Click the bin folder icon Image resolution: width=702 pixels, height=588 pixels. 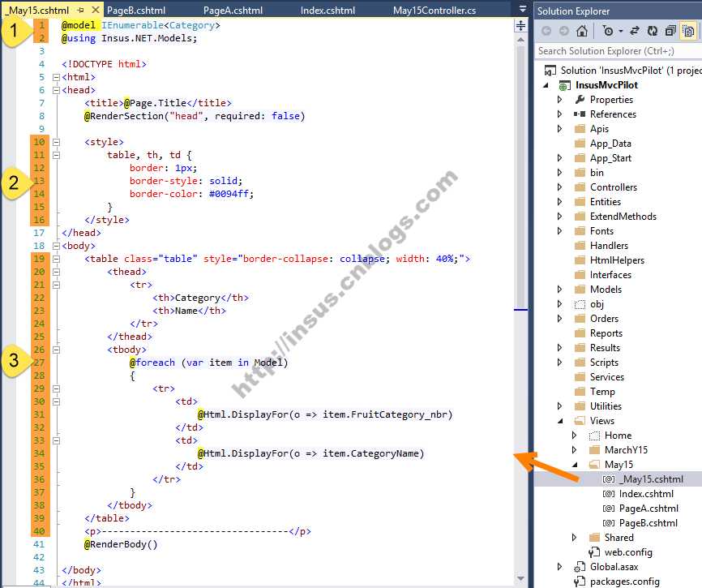(580, 173)
